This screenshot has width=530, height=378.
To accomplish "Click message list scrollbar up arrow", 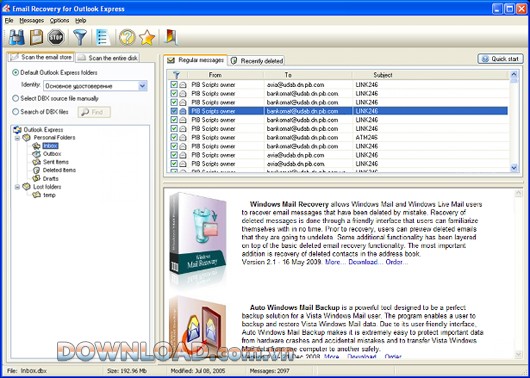I will pyautogui.click(x=514, y=75).
